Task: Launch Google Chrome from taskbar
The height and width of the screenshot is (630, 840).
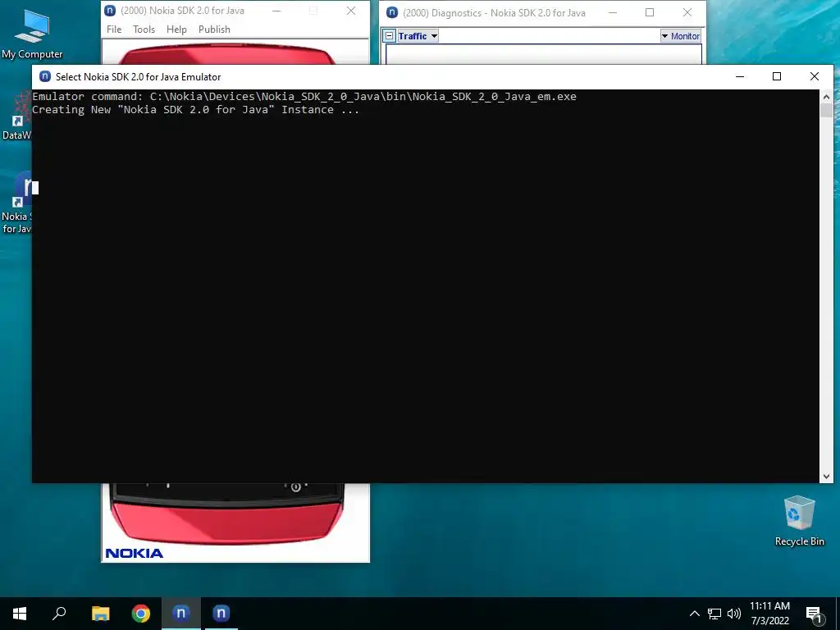Action: (x=141, y=614)
